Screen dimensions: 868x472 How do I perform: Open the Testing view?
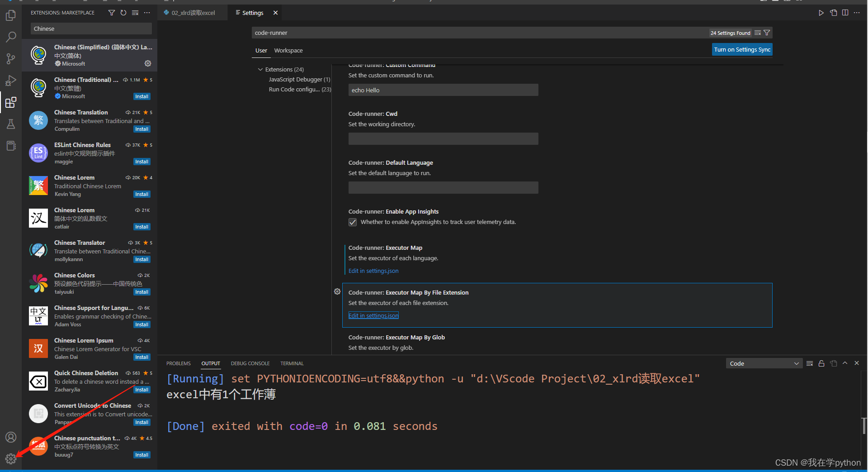click(x=11, y=124)
